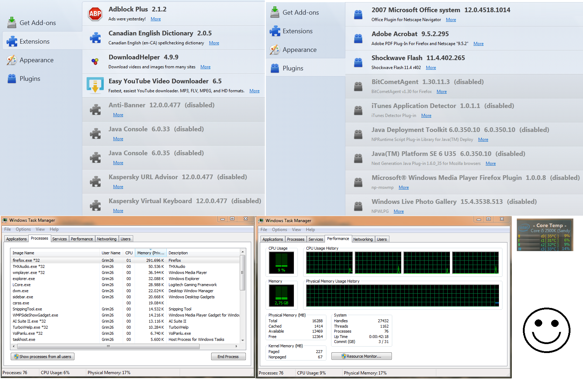The width and height of the screenshot is (583, 392).
Task: Click the Java Console 6.0.35 puzzle icon
Action: 95,157
